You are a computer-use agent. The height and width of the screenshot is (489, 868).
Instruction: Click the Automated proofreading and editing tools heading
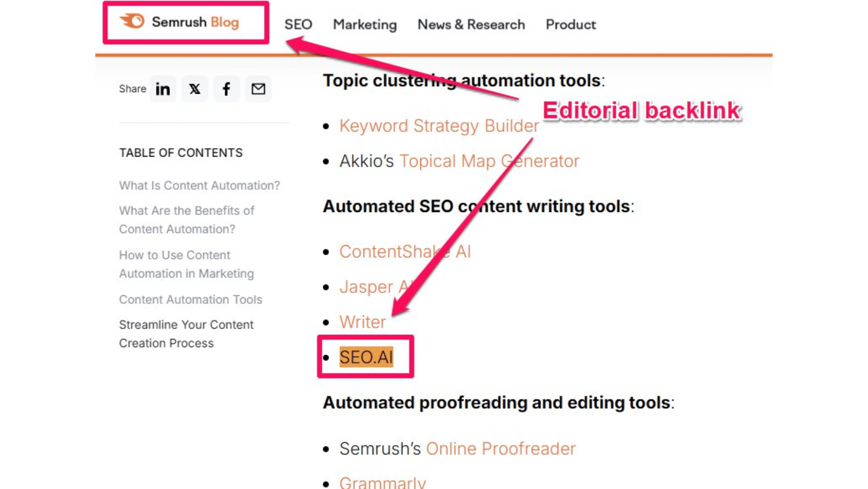point(498,403)
